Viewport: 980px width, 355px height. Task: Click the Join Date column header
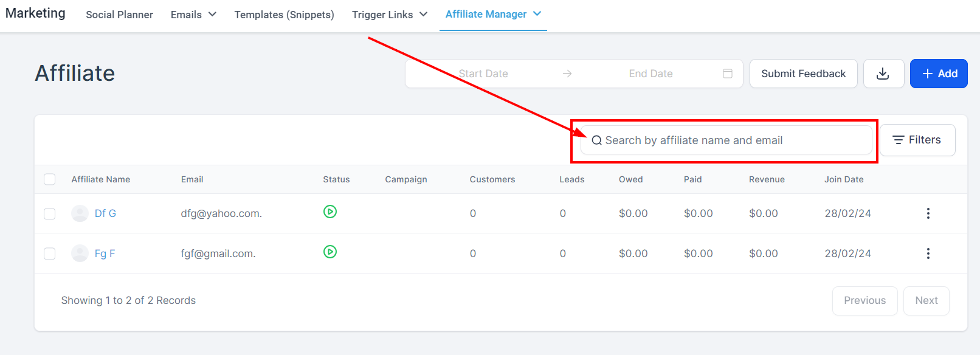click(844, 179)
